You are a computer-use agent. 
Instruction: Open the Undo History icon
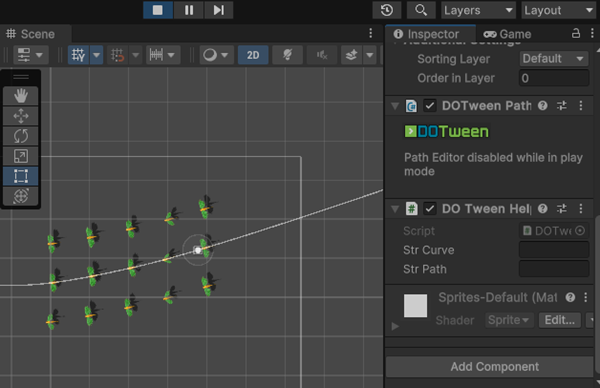pyautogui.click(x=387, y=10)
